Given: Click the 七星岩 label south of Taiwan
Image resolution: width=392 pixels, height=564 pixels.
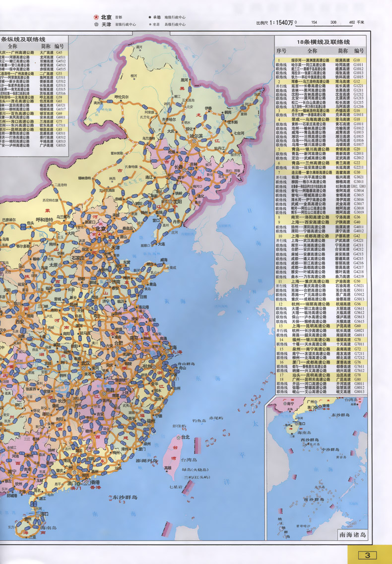Looking at the screenshot, I should click(x=176, y=487).
